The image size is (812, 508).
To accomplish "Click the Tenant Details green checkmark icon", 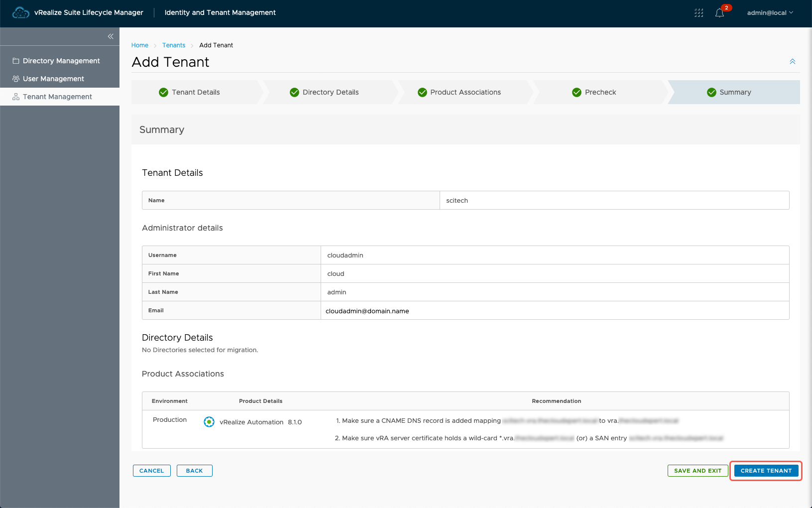I will (x=163, y=92).
